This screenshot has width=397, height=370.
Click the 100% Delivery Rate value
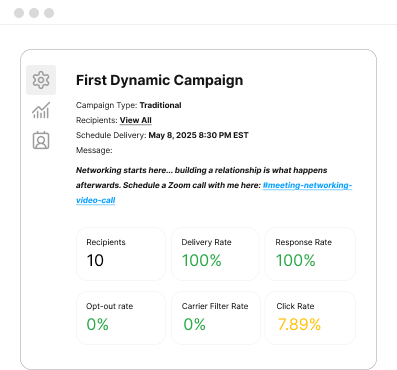point(202,260)
